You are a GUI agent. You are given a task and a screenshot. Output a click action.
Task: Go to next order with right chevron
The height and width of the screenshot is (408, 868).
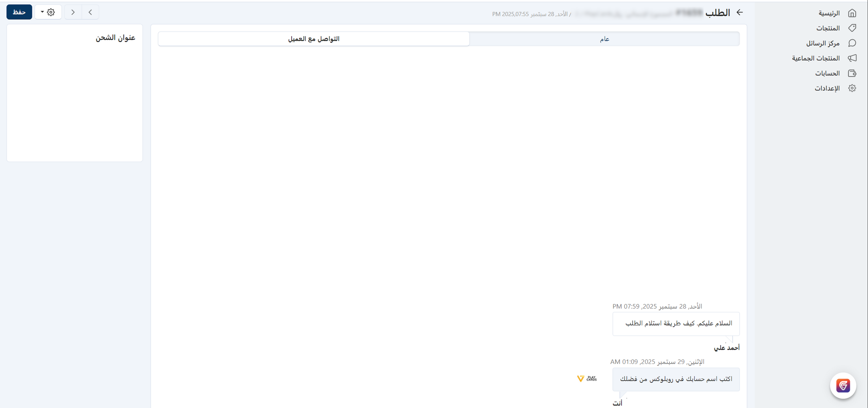click(x=73, y=12)
